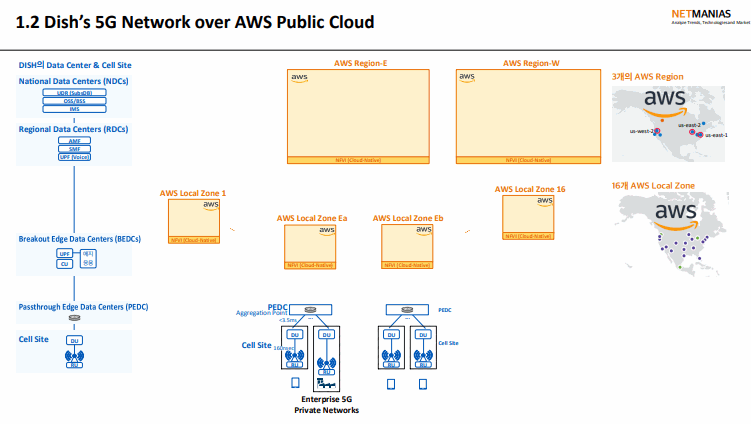The image size is (751, 424).
Task: Click the DU box in the left Cell Site panel
Action: 74,341
